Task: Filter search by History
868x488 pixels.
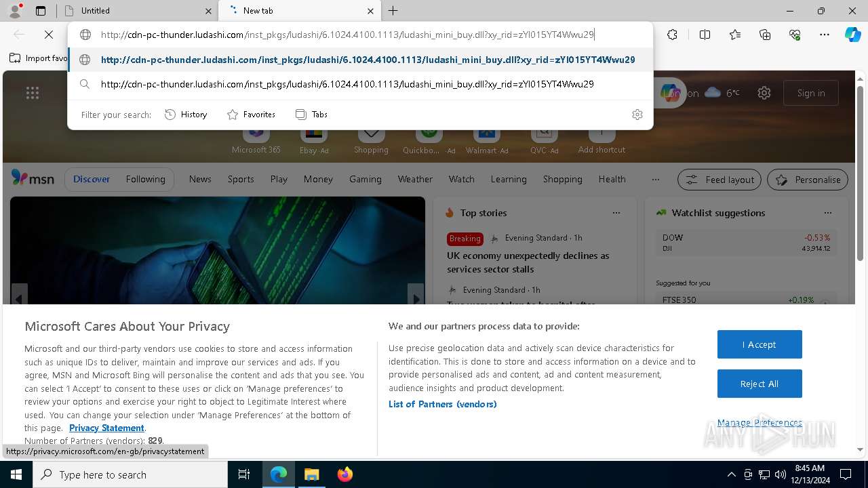Action: point(186,115)
